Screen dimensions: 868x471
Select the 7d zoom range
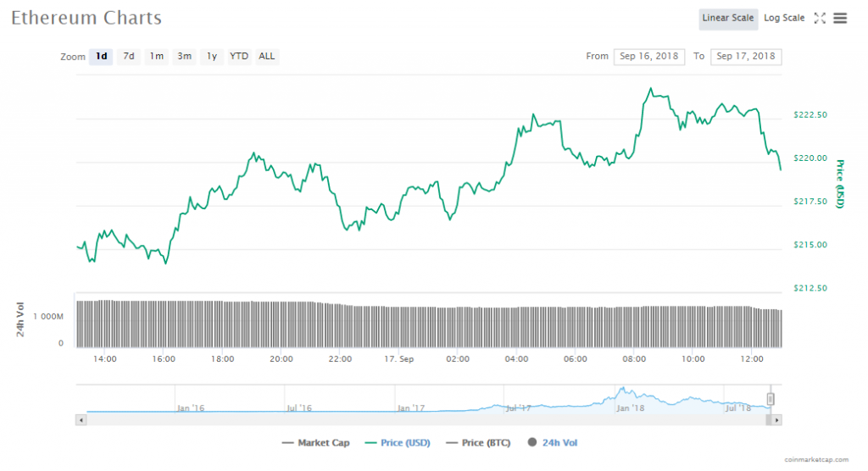pyautogui.click(x=129, y=57)
